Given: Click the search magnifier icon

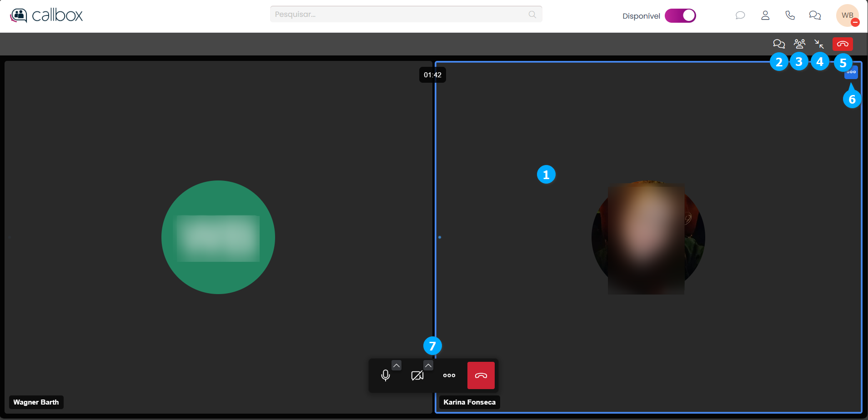Looking at the screenshot, I should pos(532,15).
